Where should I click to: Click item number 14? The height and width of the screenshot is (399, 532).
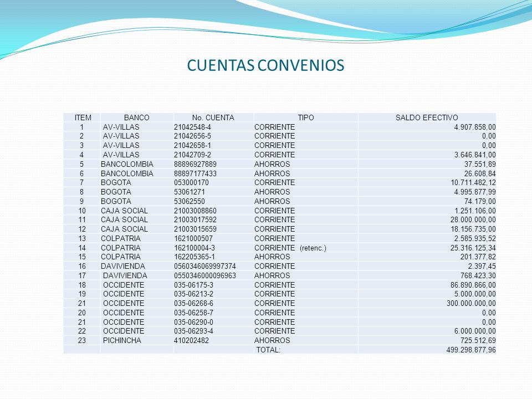point(82,248)
